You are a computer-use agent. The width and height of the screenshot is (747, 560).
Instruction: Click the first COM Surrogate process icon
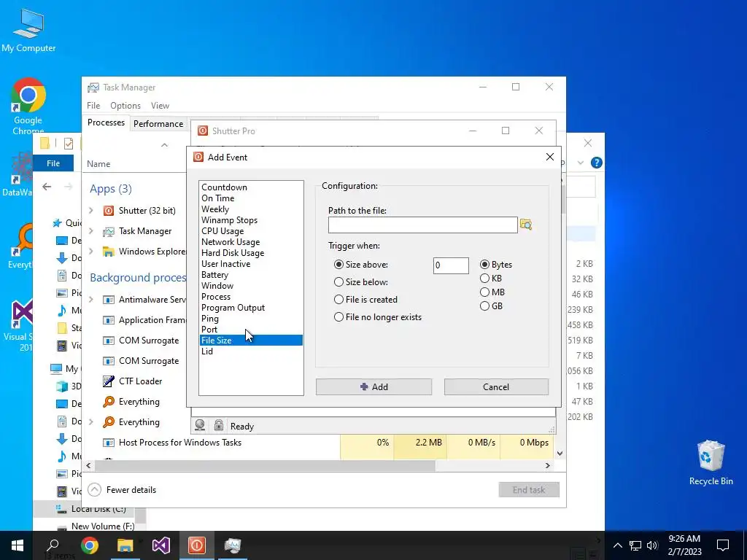[x=109, y=341]
